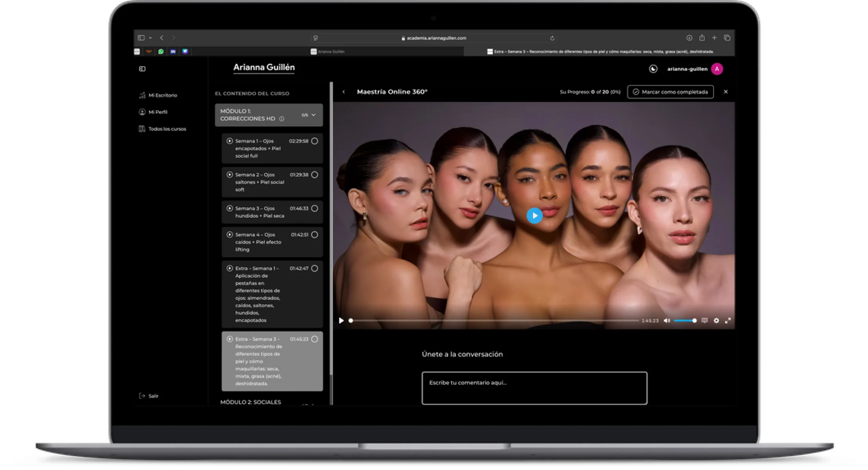The height and width of the screenshot is (470, 868).
Task: Mark Semana 1 lesson completion circle
Action: pos(315,141)
